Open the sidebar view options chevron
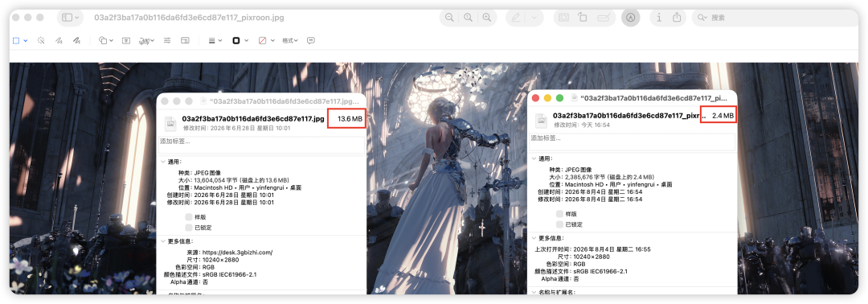The height and width of the screenshot is (304, 868). pos(76,18)
